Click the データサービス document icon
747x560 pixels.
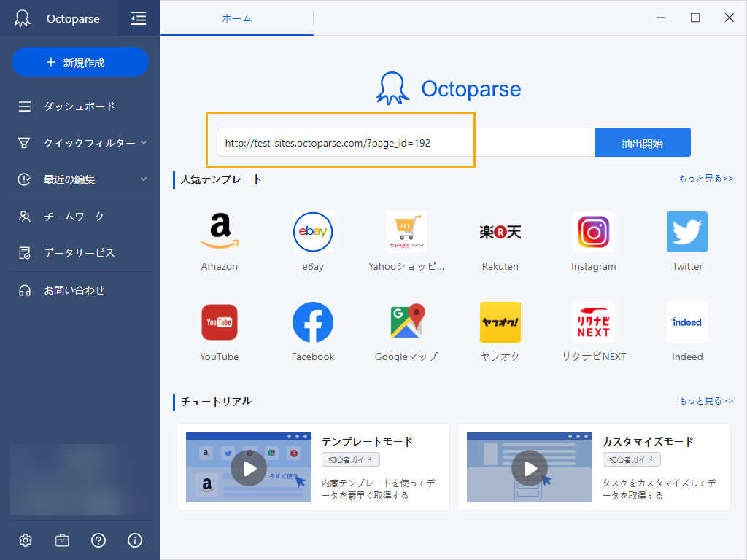pyautogui.click(x=25, y=253)
